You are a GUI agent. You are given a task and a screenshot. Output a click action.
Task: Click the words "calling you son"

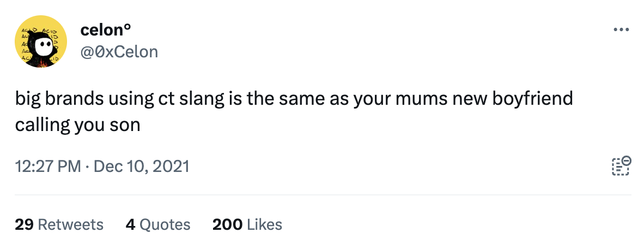(x=77, y=124)
